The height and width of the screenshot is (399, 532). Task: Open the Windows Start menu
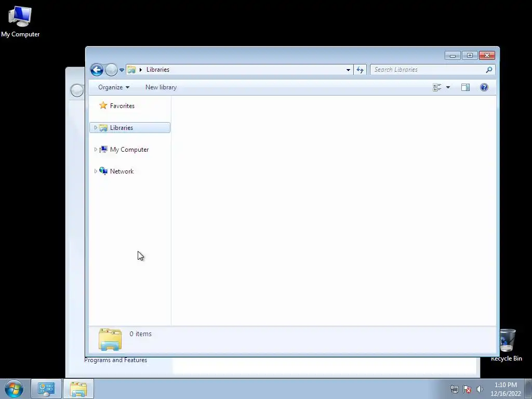pyautogui.click(x=14, y=389)
